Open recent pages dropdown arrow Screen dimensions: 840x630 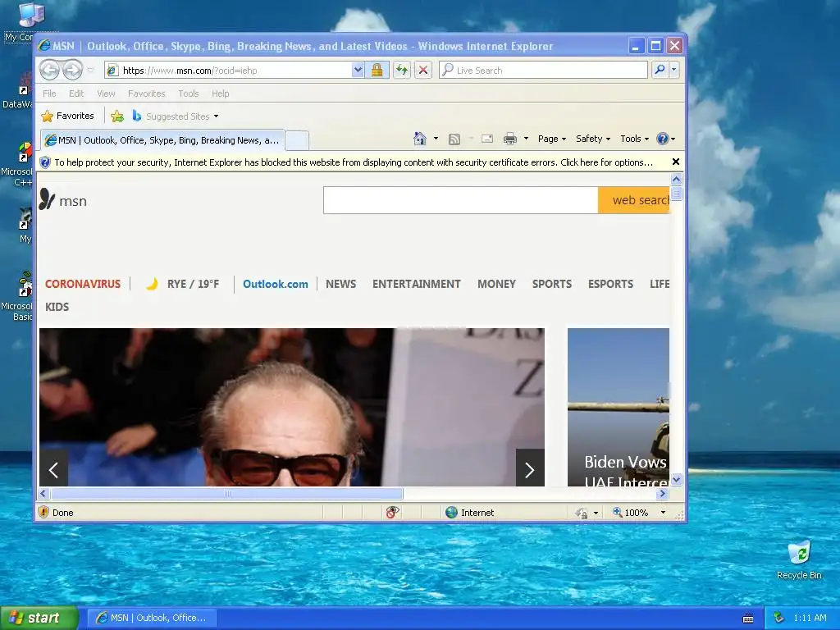(x=90, y=71)
